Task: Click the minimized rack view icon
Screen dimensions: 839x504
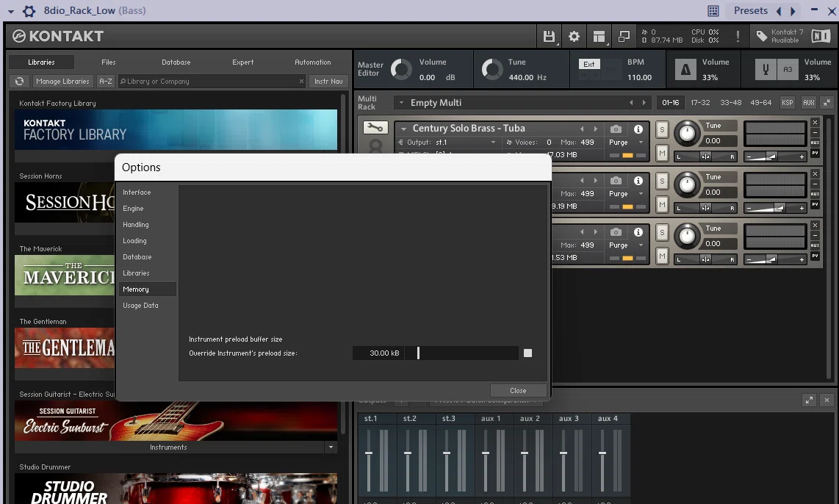Action: click(x=624, y=37)
